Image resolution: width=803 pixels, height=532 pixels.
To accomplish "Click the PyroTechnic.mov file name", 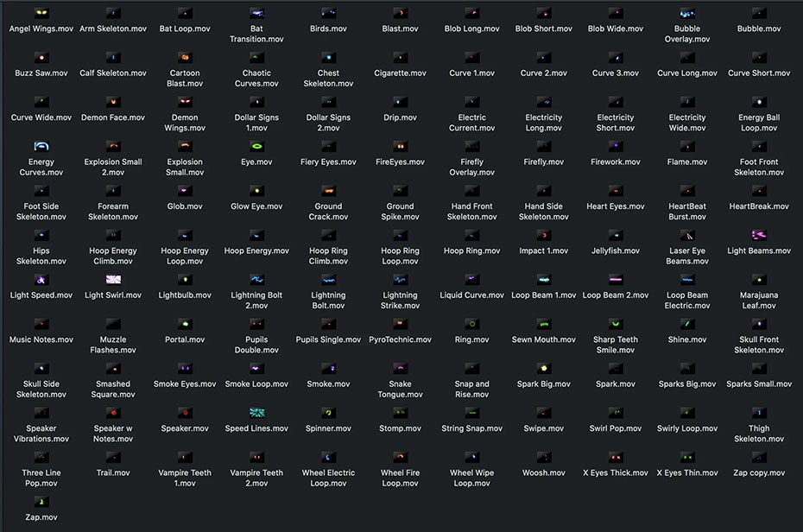I will (x=400, y=339).
